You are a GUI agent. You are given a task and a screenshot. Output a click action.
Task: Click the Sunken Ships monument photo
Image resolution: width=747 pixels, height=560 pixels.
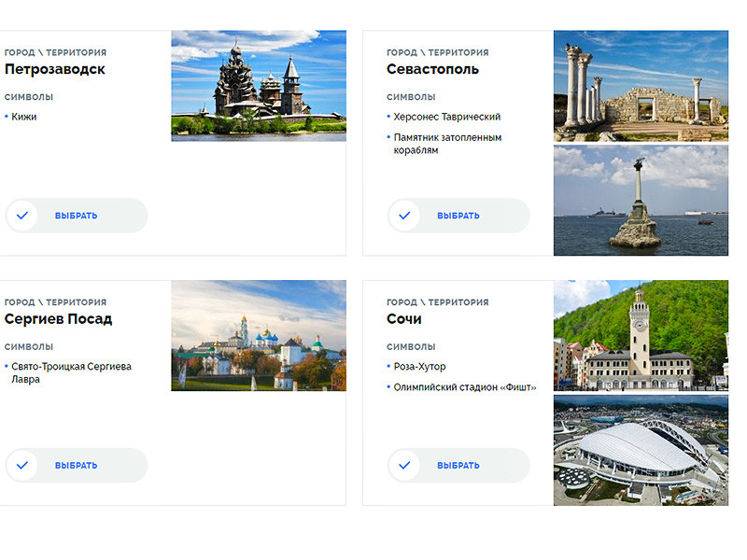[x=640, y=200]
